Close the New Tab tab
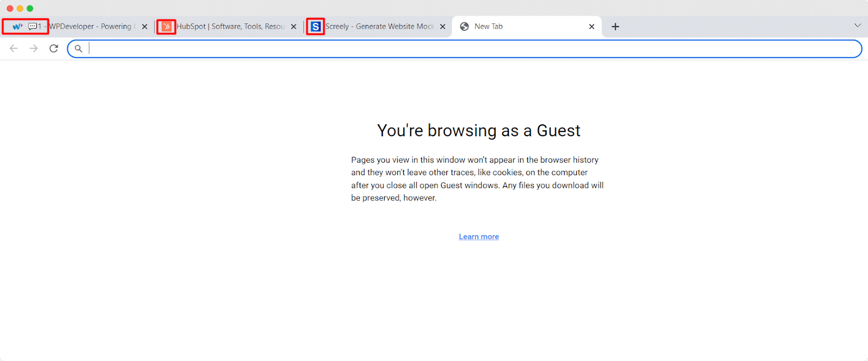This screenshot has width=868, height=361. (x=592, y=27)
